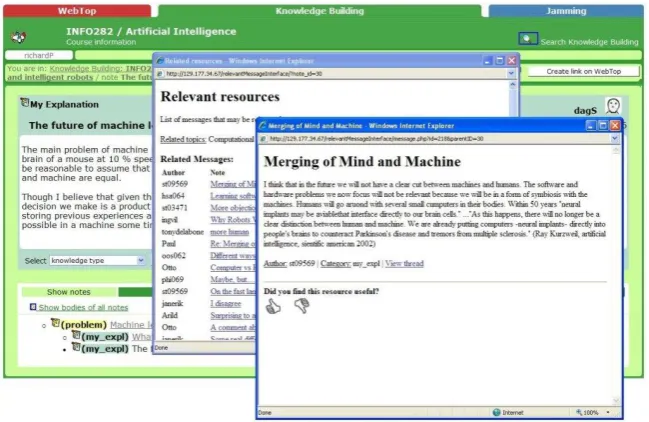The width and height of the screenshot is (649, 422).
Task: Open Related topics link in Related resources
Action: 183,139
